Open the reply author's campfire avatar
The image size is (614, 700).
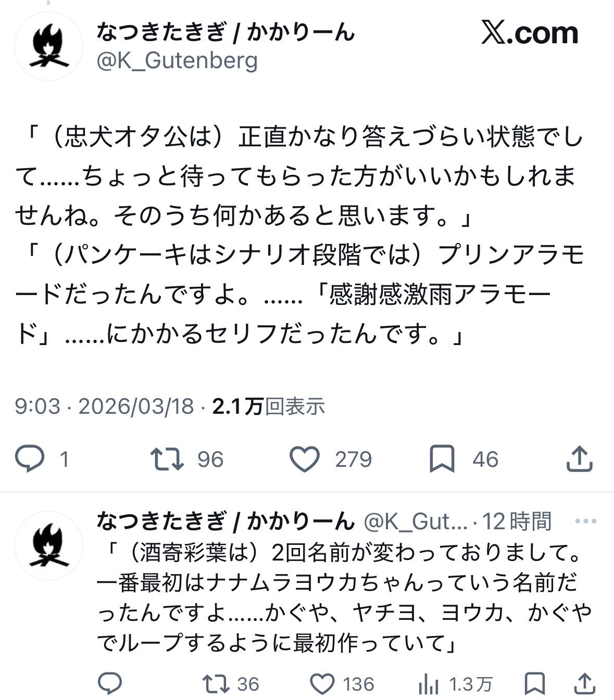tap(48, 546)
